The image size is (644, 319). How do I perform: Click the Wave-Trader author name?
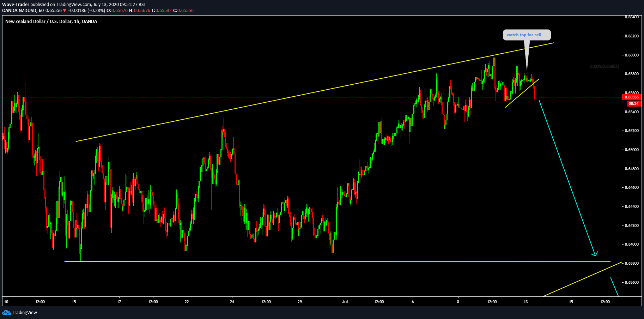pyautogui.click(x=16, y=5)
